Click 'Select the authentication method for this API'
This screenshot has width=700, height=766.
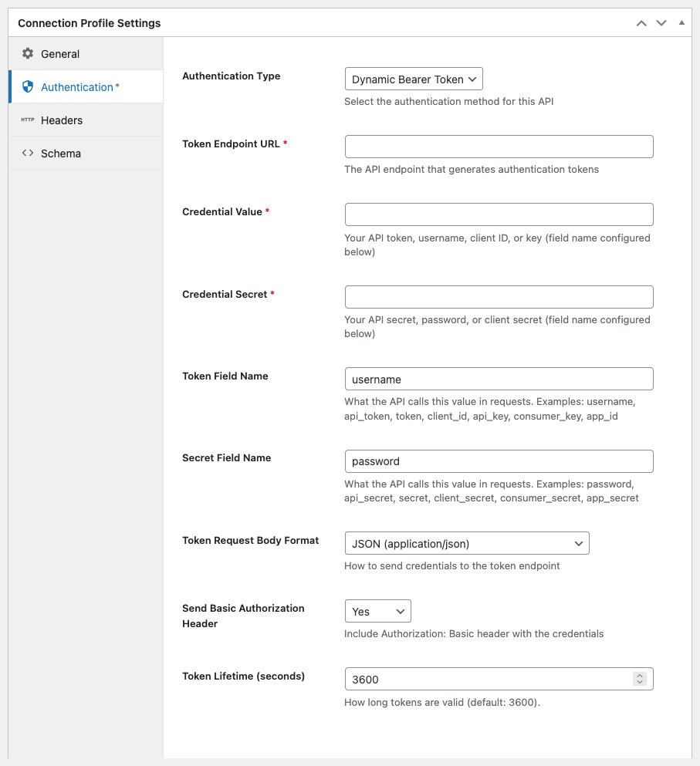[448, 102]
